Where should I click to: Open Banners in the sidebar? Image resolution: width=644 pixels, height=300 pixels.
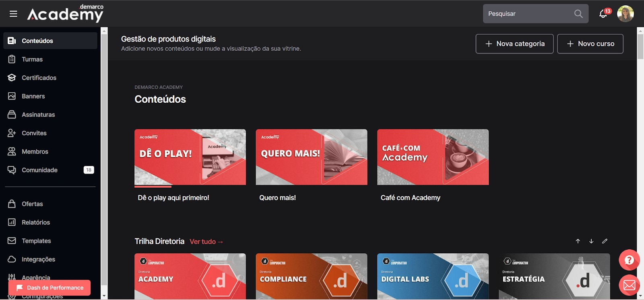(50, 96)
